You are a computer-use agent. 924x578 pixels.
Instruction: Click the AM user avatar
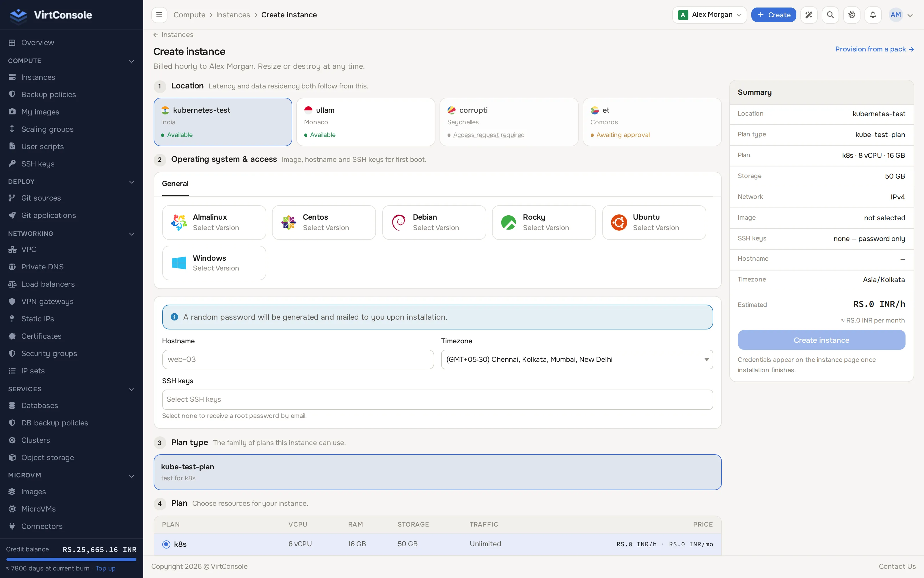pos(896,15)
